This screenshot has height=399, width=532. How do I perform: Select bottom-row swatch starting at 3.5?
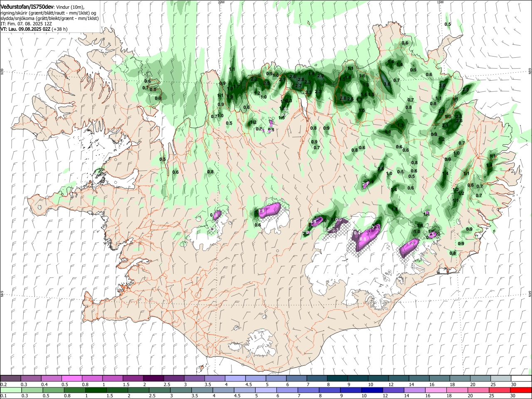pyautogui.click(x=202, y=390)
